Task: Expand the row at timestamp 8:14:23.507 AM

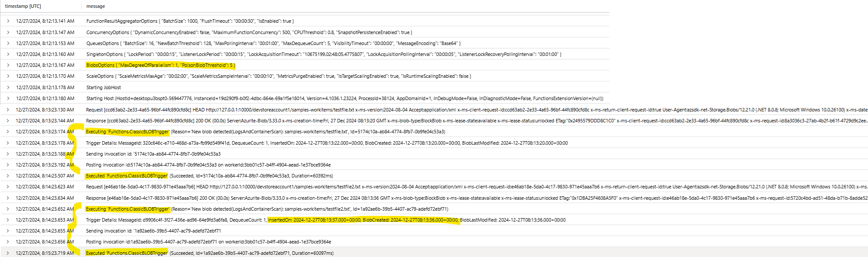Action: click(x=8, y=176)
